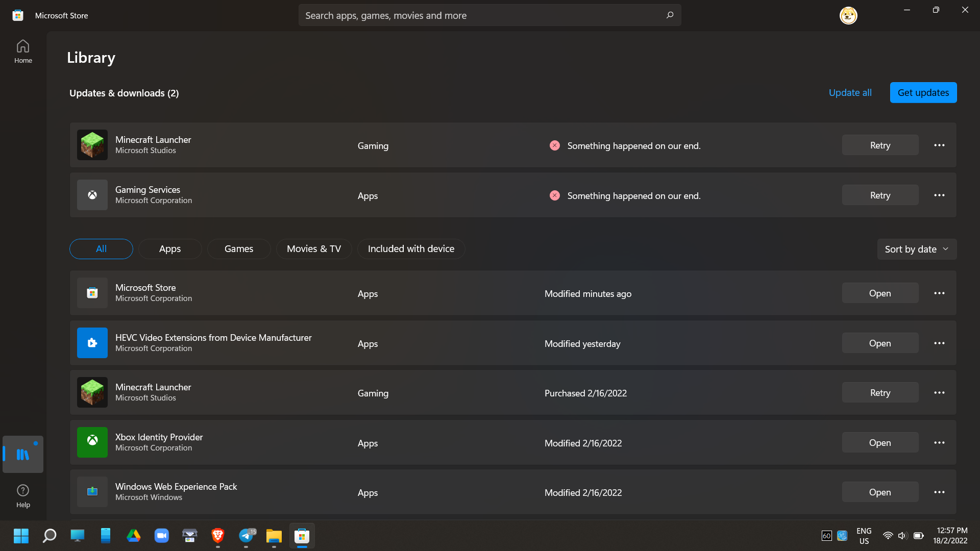Select the Movies & TV filter tab

point(314,249)
